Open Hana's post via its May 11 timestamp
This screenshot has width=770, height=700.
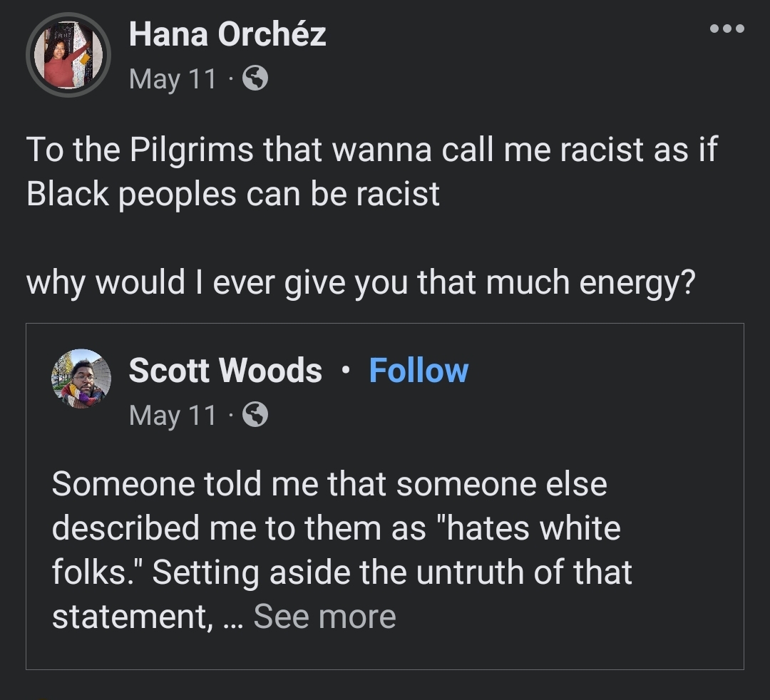[x=173, y=78]
